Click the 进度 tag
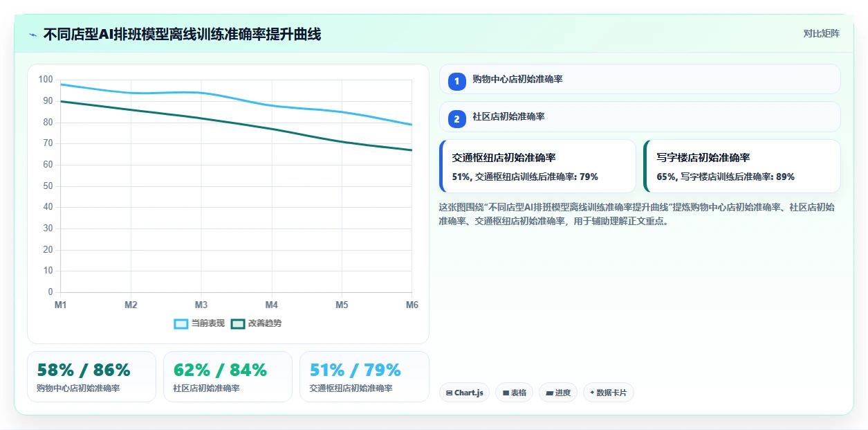This screenshot has height=430, width=868. coord(558,393)
